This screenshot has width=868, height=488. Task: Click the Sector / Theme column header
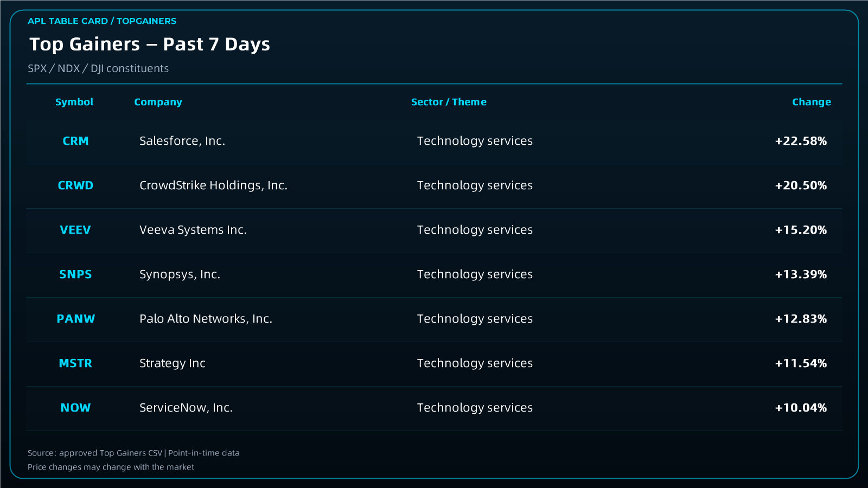449,102
